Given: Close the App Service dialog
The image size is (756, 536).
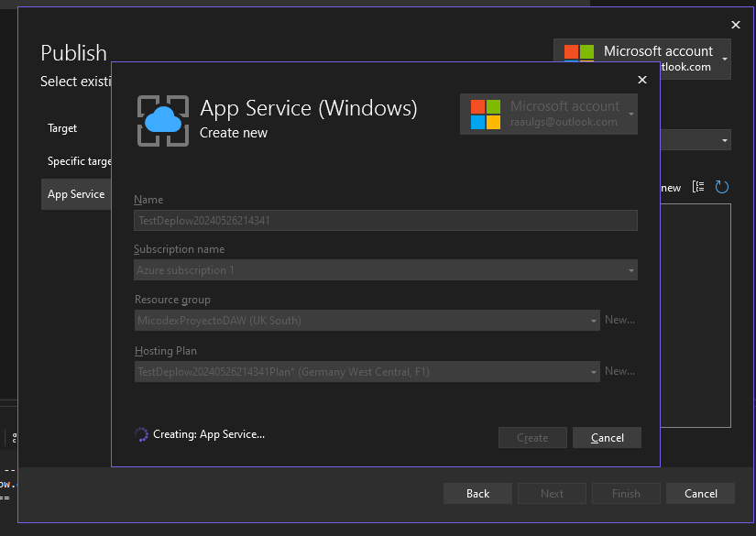Looking at the screenshot, I should pyautogui.click(x=642, y=80).
